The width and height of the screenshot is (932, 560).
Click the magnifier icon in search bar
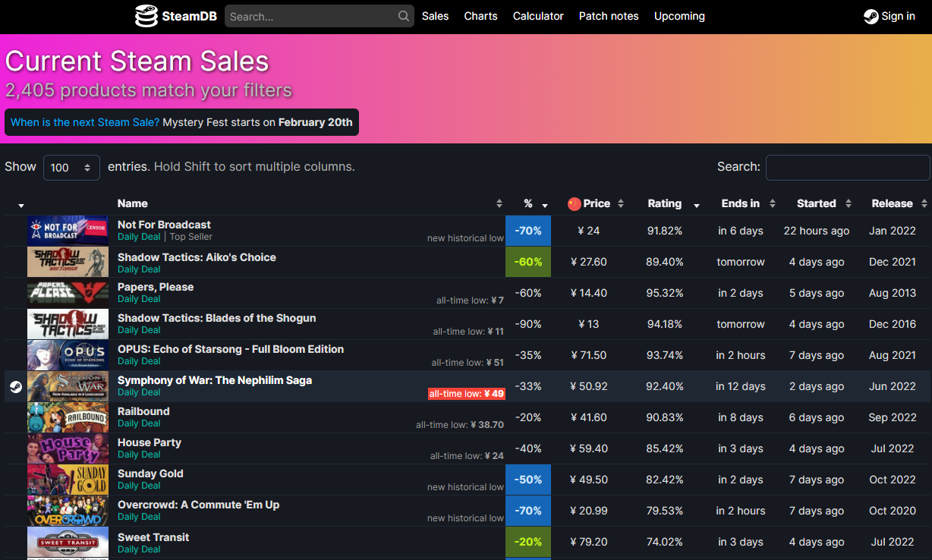click(x=404, y=16)
